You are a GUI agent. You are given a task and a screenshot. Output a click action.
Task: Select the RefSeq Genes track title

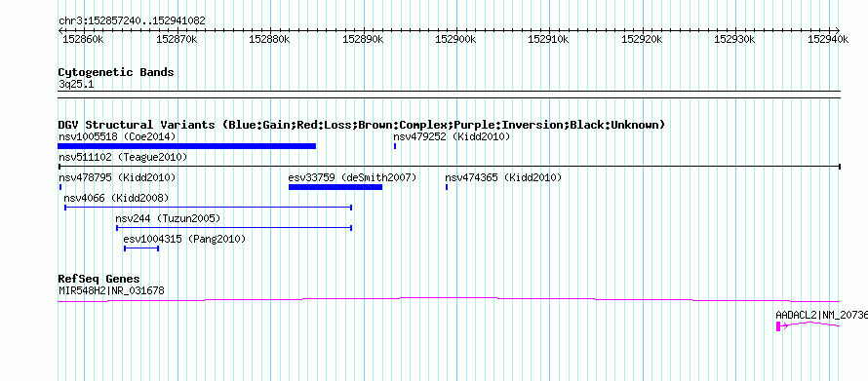coord(99,279)
